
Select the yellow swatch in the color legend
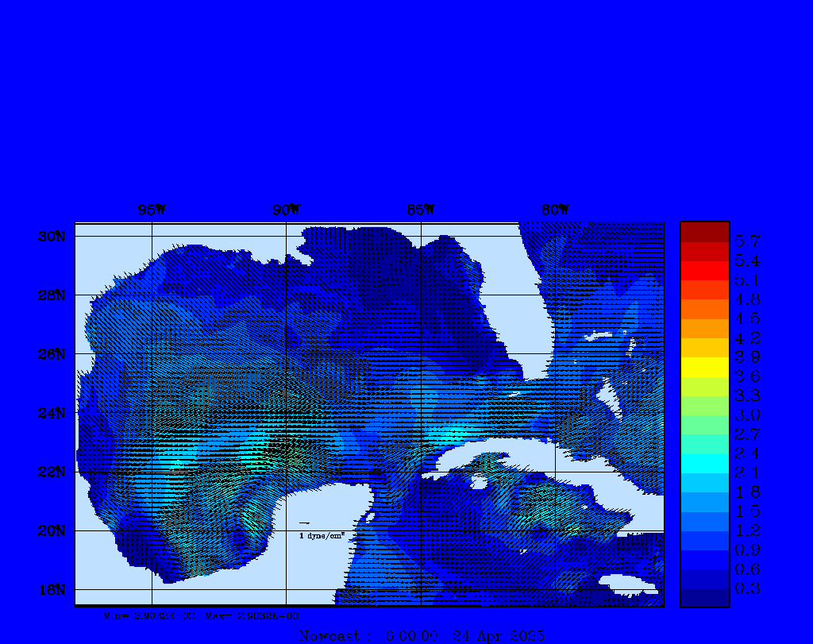704,367
